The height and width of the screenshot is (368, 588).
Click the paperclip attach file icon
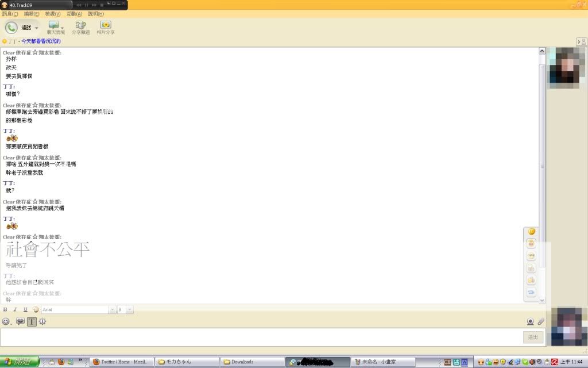coord(540,321)
